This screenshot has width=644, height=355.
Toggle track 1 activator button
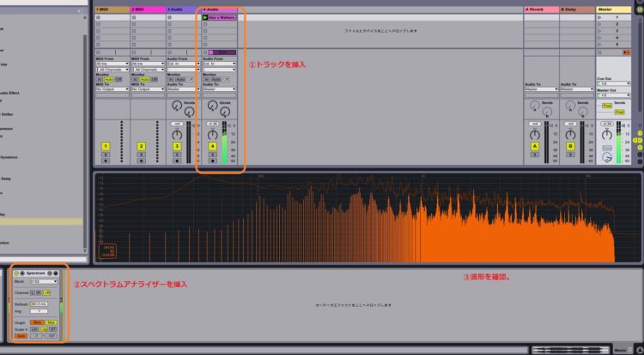106,146
